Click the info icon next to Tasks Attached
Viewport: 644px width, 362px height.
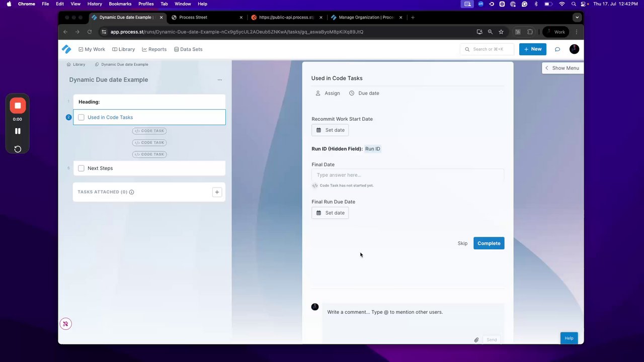[132, 192]
